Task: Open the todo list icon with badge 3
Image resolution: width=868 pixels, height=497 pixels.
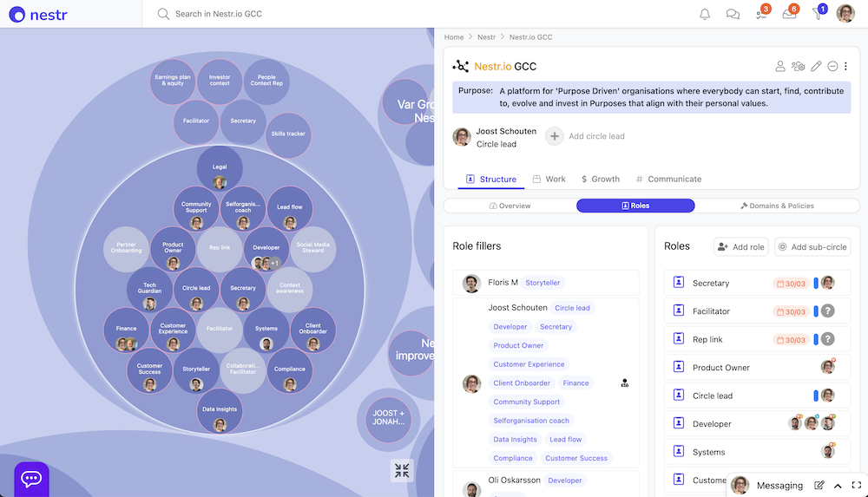Action: tap(762, 13)
